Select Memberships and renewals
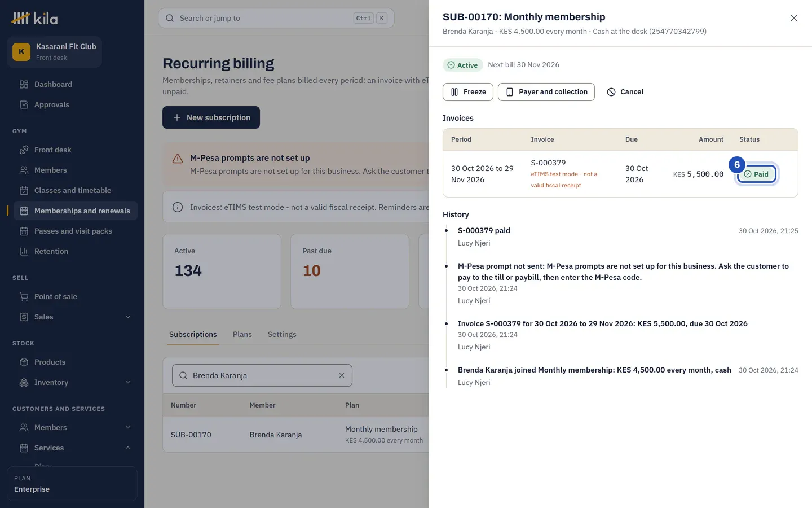Image resolution: width=812 pixels, height=508 pixels. click(75, 211)
